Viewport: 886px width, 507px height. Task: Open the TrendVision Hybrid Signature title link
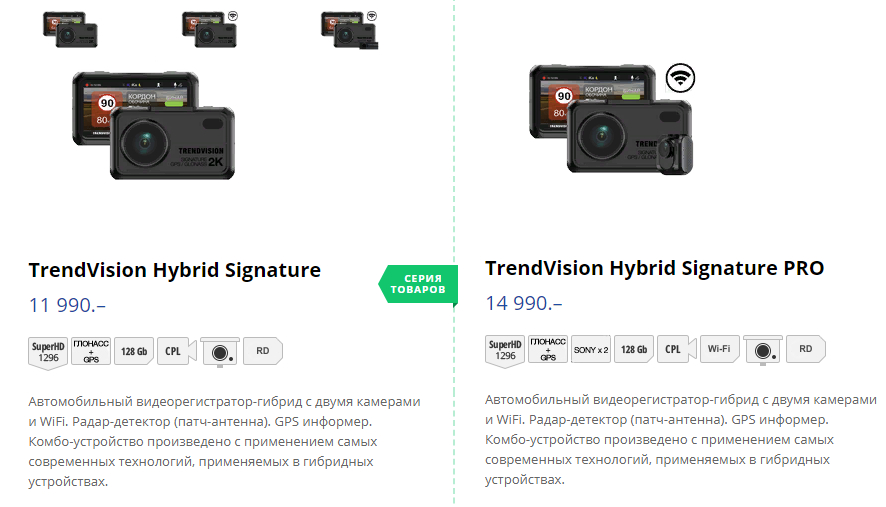click(175, 270)
